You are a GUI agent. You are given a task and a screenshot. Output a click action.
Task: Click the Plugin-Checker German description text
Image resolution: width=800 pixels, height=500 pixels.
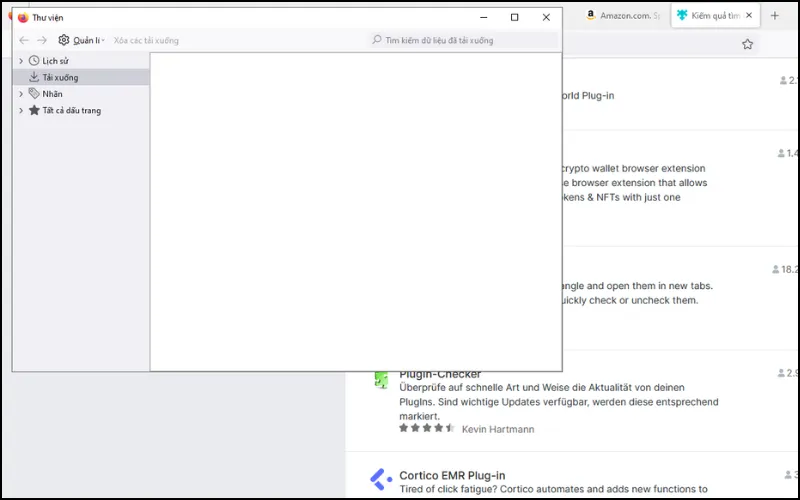pos(559,402)
